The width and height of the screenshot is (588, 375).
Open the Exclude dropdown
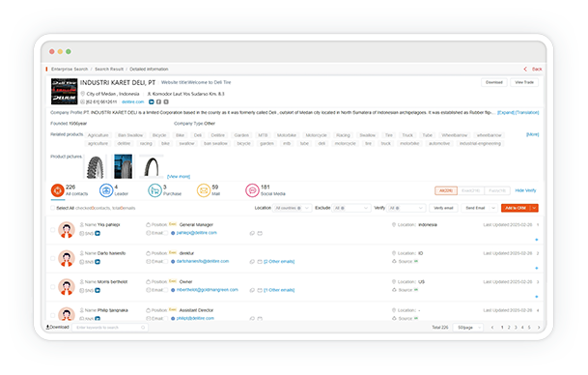pyautogui.click(x=351, y=208)
